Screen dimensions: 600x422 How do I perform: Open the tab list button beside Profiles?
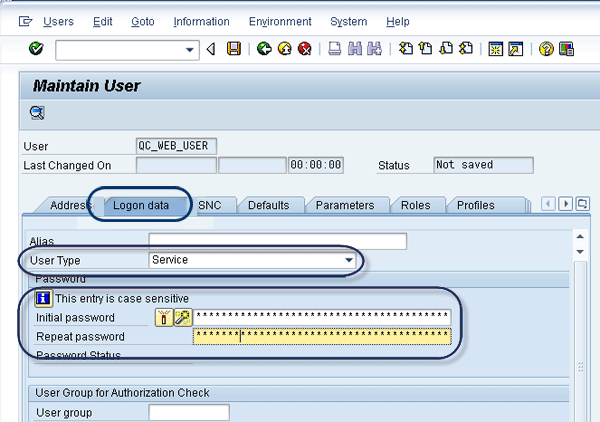pyautogui.click(x=583, y=204)
